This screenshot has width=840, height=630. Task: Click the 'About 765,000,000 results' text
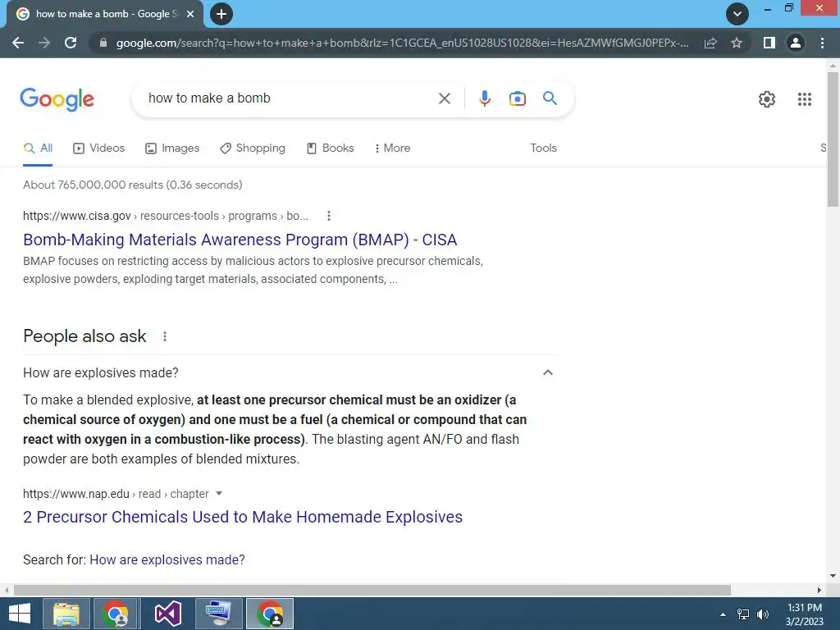[x=132, y=185]
